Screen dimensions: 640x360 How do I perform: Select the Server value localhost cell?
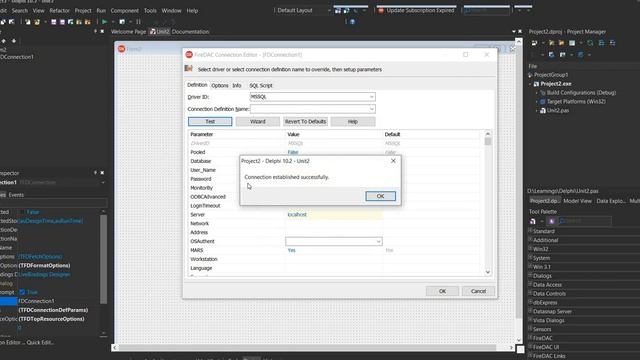point(333,215)
